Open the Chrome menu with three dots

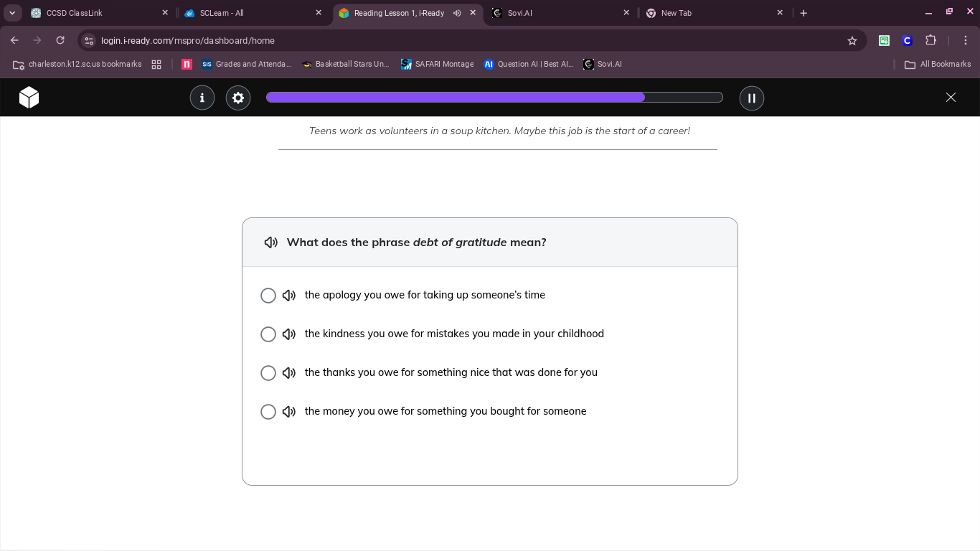[x=966, y=41]
